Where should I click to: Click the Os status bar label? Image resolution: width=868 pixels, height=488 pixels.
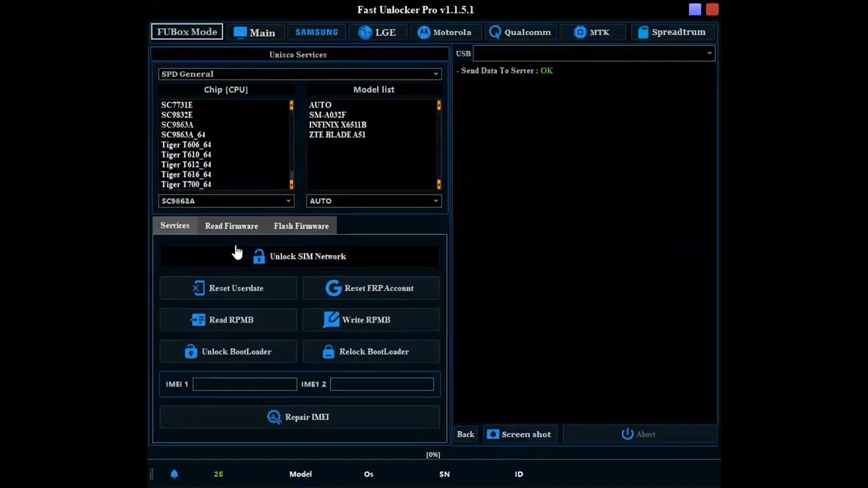pyautogui.click(x=368, y=474)
